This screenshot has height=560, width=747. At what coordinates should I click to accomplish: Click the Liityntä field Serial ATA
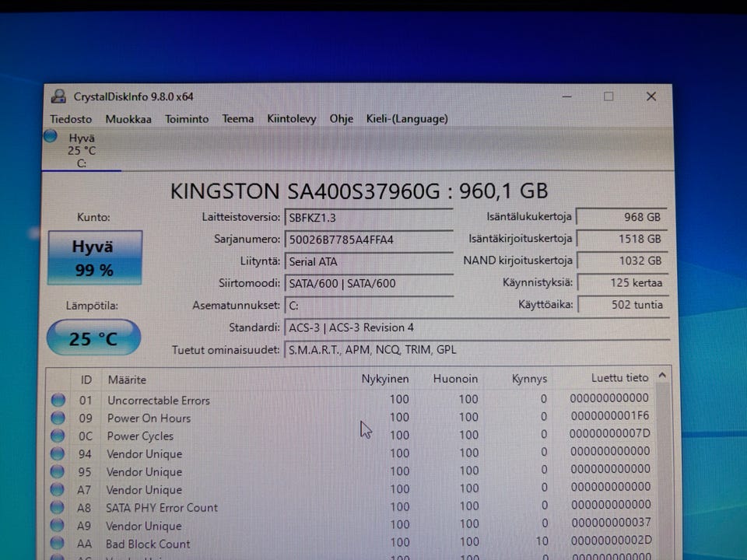click(369, 261)
